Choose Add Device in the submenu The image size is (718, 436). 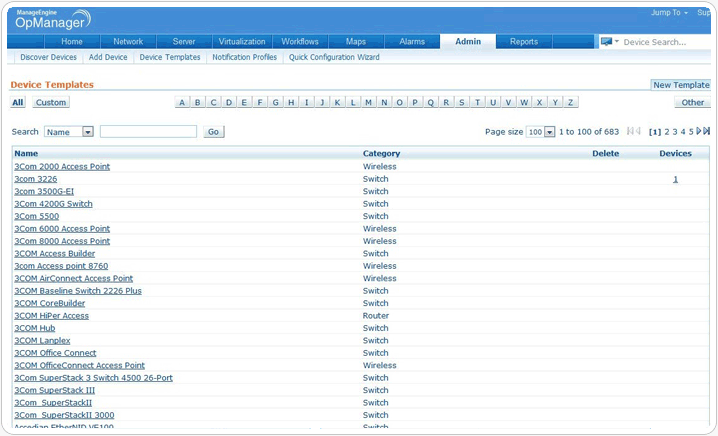(108, 57)
